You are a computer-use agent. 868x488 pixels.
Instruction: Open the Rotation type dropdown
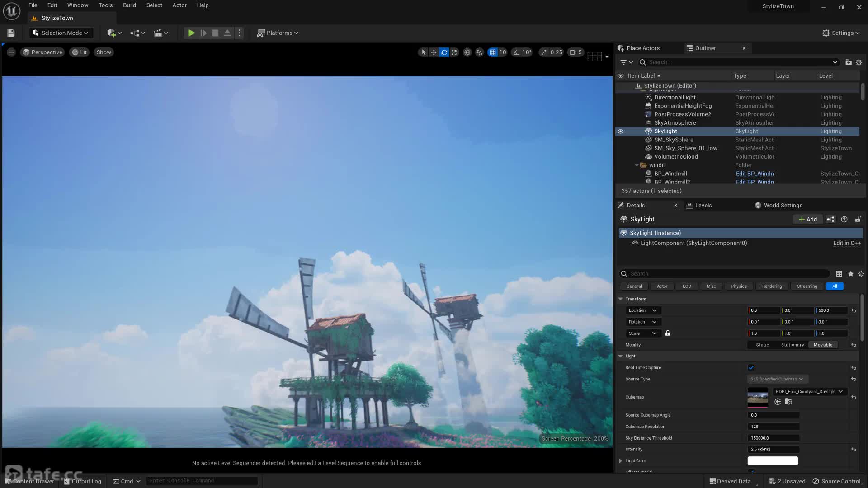click(643, 322)
